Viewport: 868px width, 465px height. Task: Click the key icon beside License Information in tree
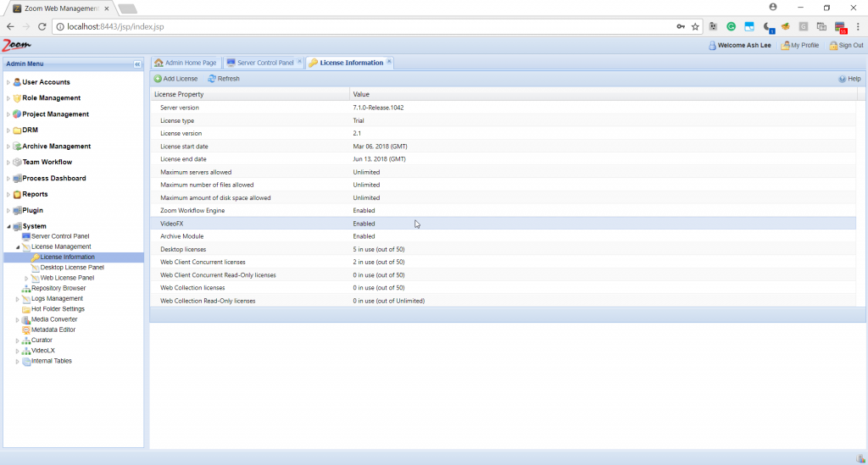[x=35, y=257]
